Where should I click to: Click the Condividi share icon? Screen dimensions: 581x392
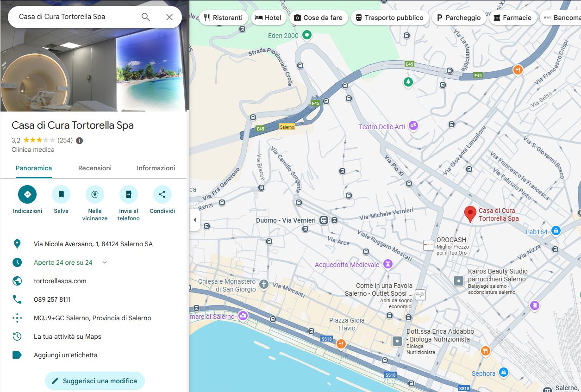(162, 194)
